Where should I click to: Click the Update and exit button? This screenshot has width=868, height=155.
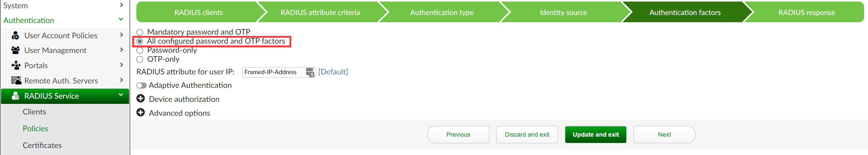[x=595, y=134]
